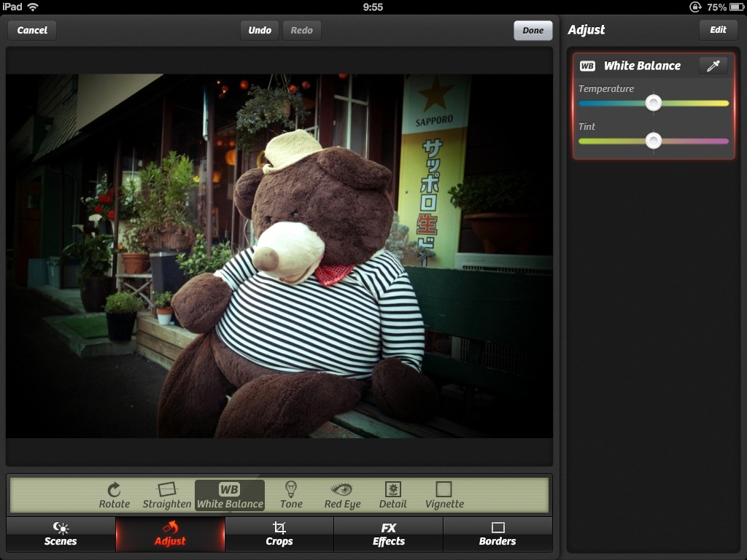The height and width of the screenshot is (560, 747).
Task: Switch to the Adjust tab
Action: pyautogui.click(x=170, y=534)
